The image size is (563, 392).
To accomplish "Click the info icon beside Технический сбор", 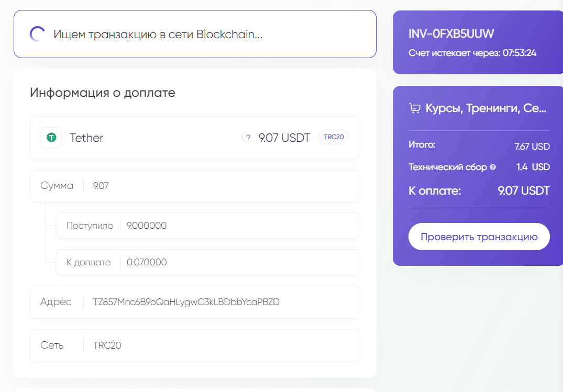I will pos(493,167).
